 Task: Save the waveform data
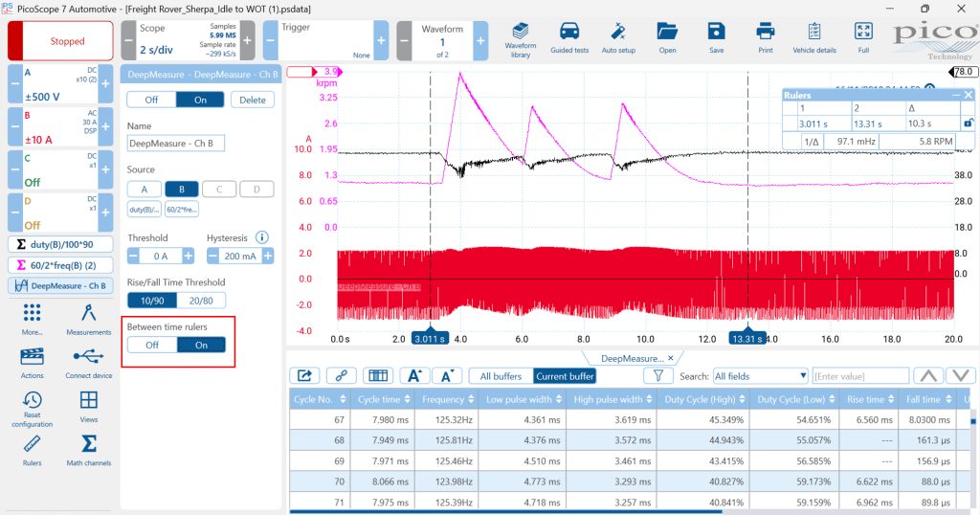coord(716,38)
